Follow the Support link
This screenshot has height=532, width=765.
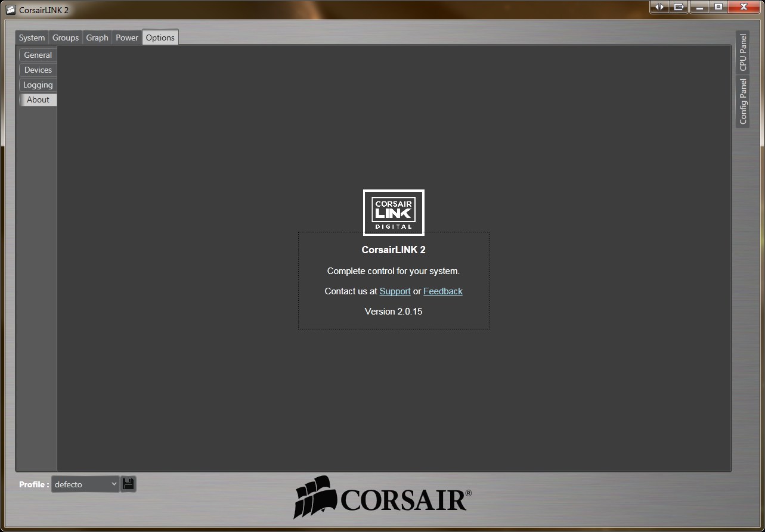pyautogui.click(x=395, y=291)
